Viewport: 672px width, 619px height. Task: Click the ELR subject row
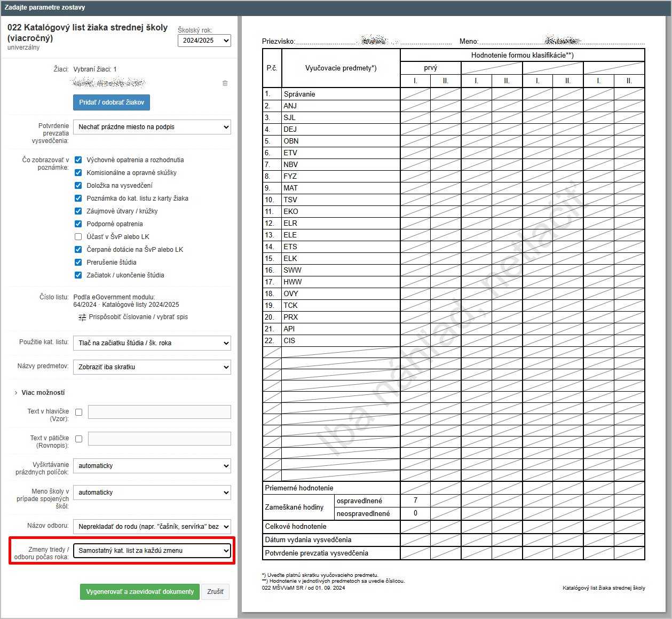point(454,223)
